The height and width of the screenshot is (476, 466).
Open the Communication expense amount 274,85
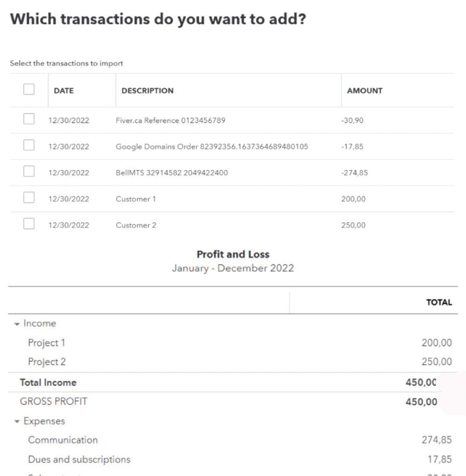[x=436, y=440]
